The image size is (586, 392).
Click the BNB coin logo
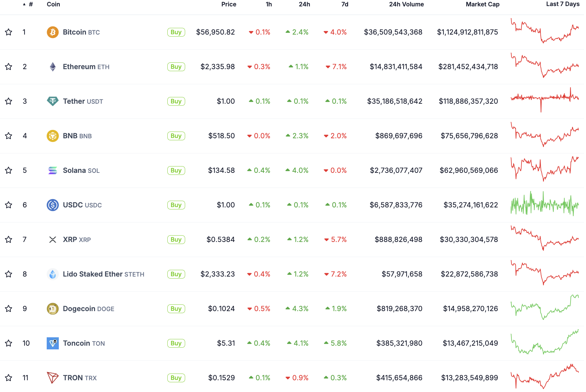(x=52, y=136)
